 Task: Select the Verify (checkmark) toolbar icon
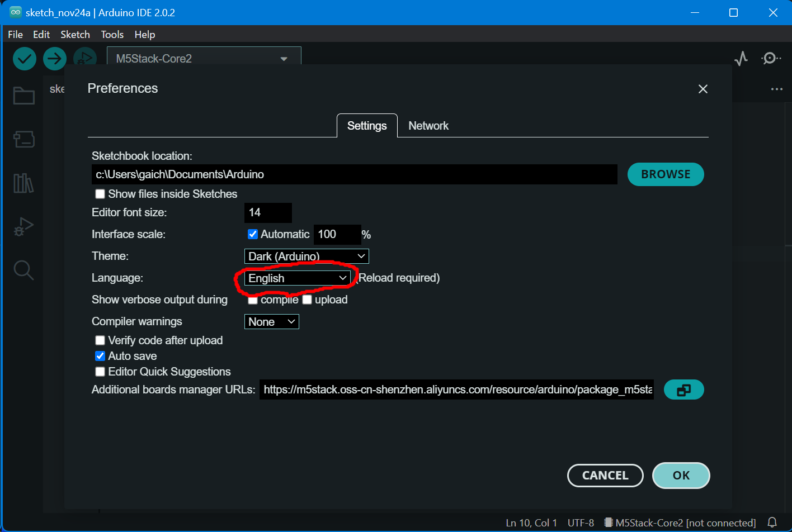pos(24,58)
